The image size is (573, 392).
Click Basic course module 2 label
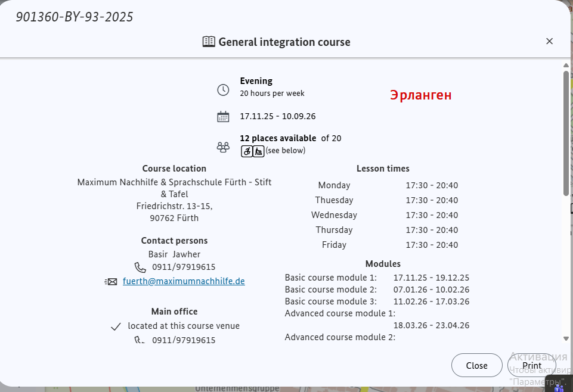point(331,290)
